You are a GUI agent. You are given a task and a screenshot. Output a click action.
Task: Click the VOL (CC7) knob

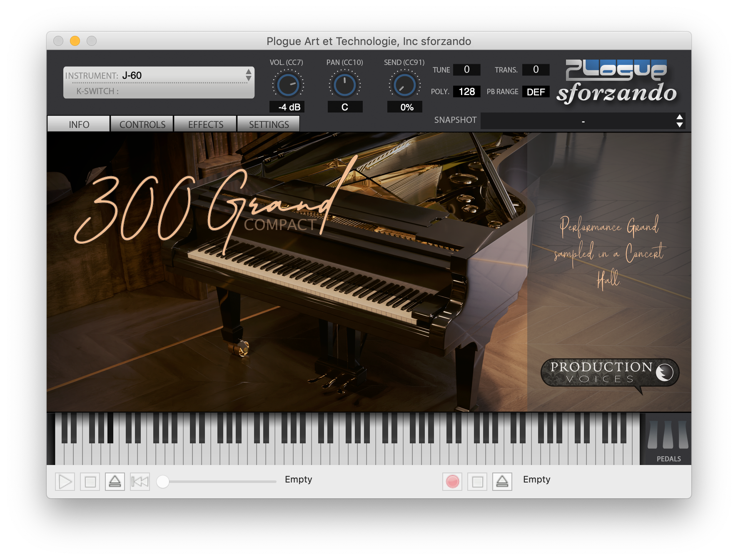click(x=288, y=85)
